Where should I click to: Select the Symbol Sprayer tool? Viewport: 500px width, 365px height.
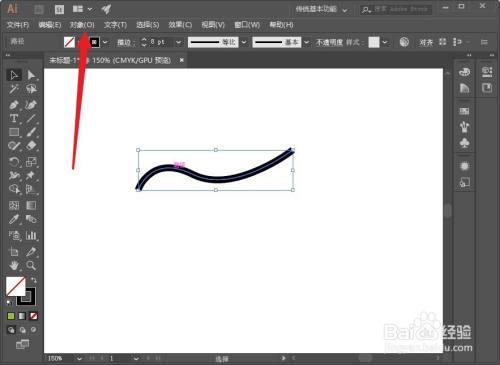point(14,235)
